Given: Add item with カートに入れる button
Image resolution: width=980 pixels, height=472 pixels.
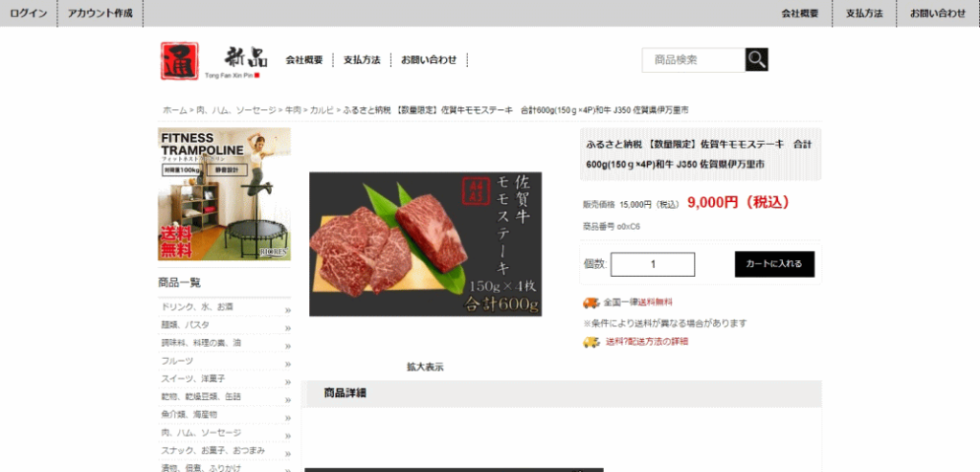Looking at the screenshot, I should [774, 264].
